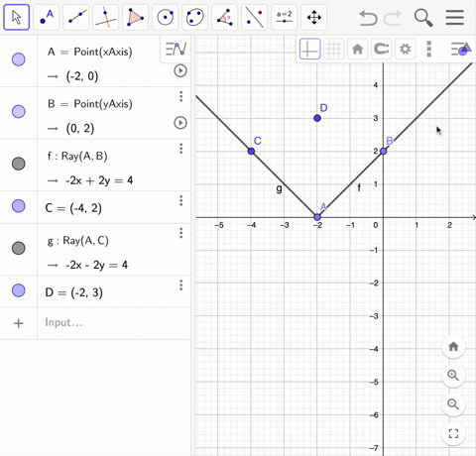Viewport: 476px width, 456px height.
Task: Click the Input field
Action: click(114, 323)
